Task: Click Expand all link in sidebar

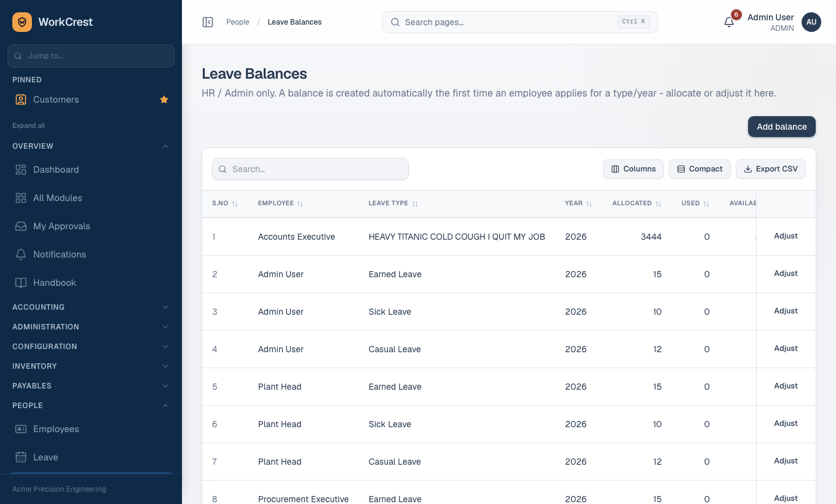Action: click(29, 125)
